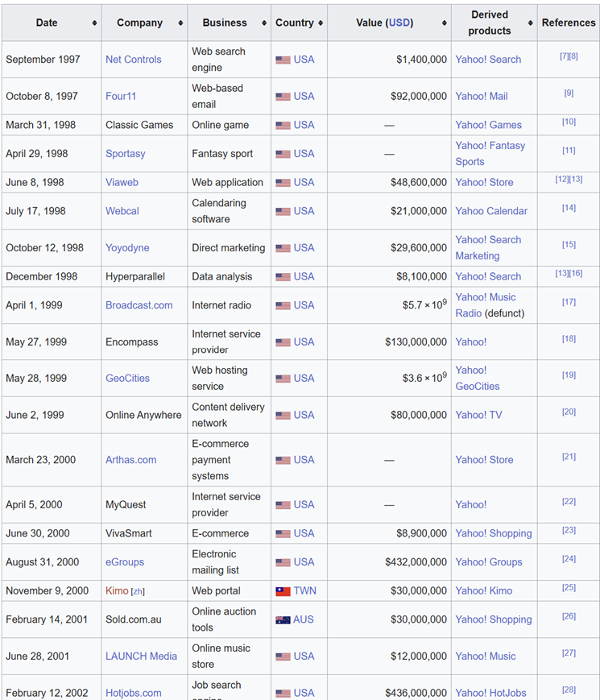600x700 pixels.
Task: Open reference [28] citation
Action: point(569,690)
